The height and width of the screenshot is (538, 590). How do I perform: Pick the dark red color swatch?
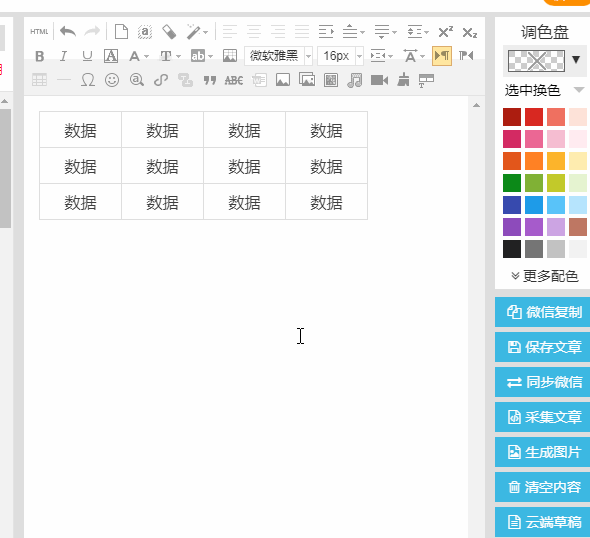tap(512, 117)
